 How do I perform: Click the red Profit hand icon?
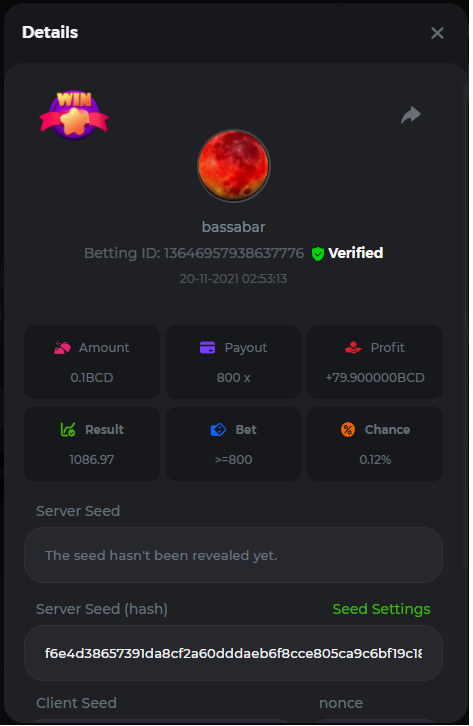pyautogui.click(x=353, y=348)
